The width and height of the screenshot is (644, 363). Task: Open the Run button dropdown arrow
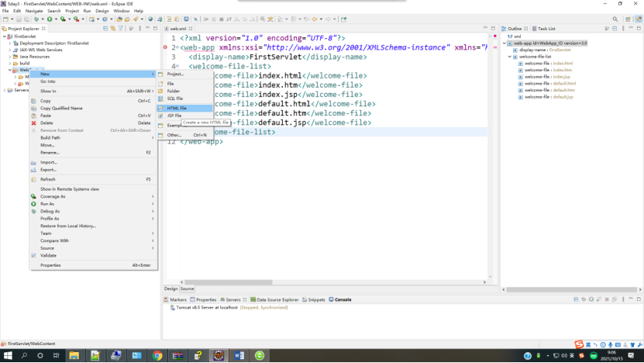coord(56,19)
